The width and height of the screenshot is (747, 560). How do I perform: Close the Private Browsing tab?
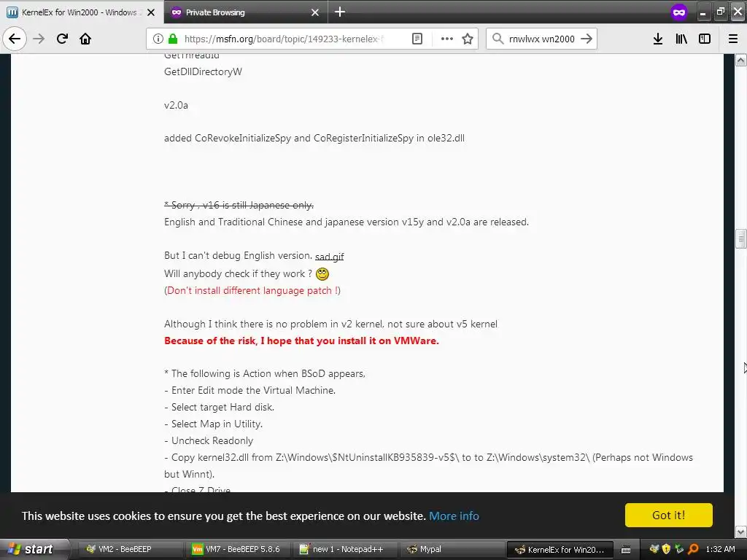(x=315, y=12)
